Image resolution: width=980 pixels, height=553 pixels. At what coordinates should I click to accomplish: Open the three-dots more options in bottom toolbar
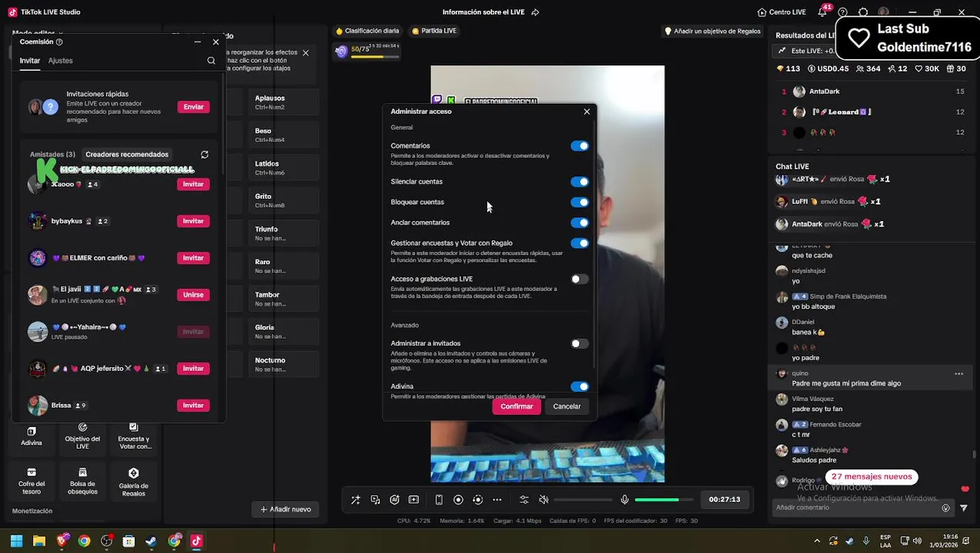497,499
